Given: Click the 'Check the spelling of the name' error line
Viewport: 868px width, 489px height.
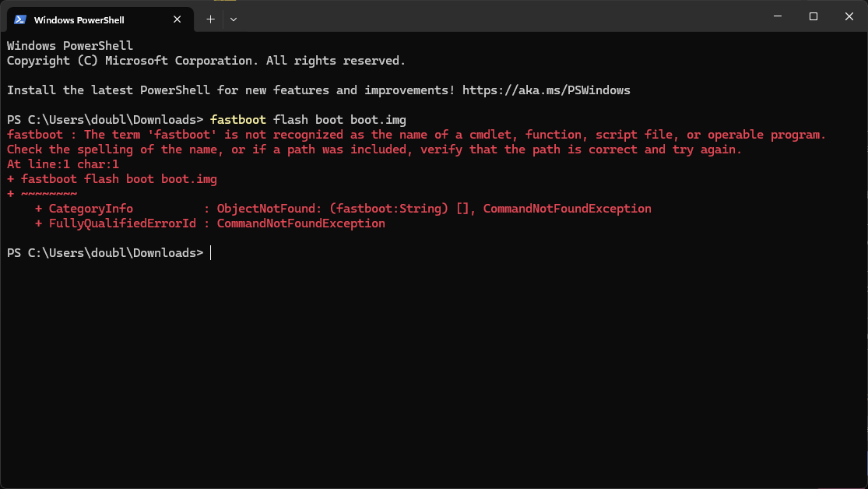Looking at the screenshot, I should point(374,150).
